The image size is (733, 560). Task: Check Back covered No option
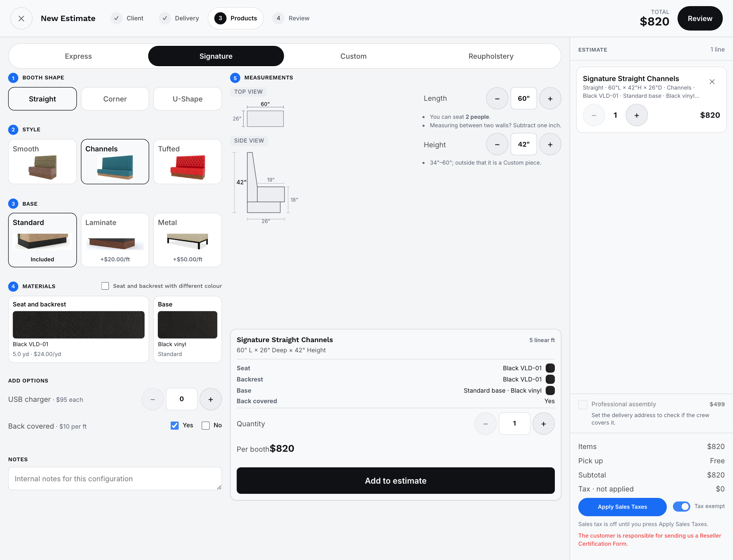click(x=206, y=426)
